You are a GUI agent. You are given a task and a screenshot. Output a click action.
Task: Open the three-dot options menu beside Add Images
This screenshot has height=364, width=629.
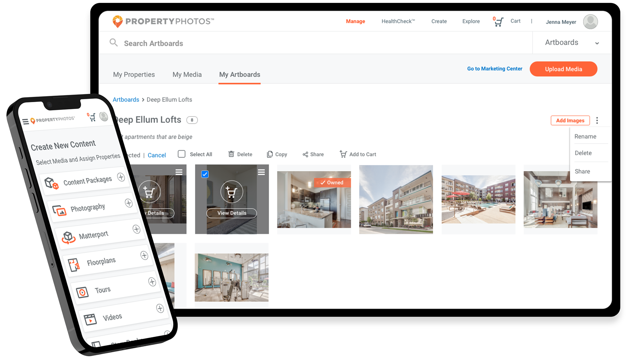point(597,120)
